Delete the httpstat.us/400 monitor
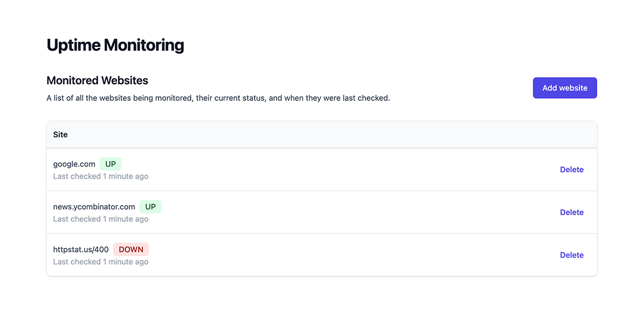This screenshot has width=644, height=321. (x=572, y=255)
